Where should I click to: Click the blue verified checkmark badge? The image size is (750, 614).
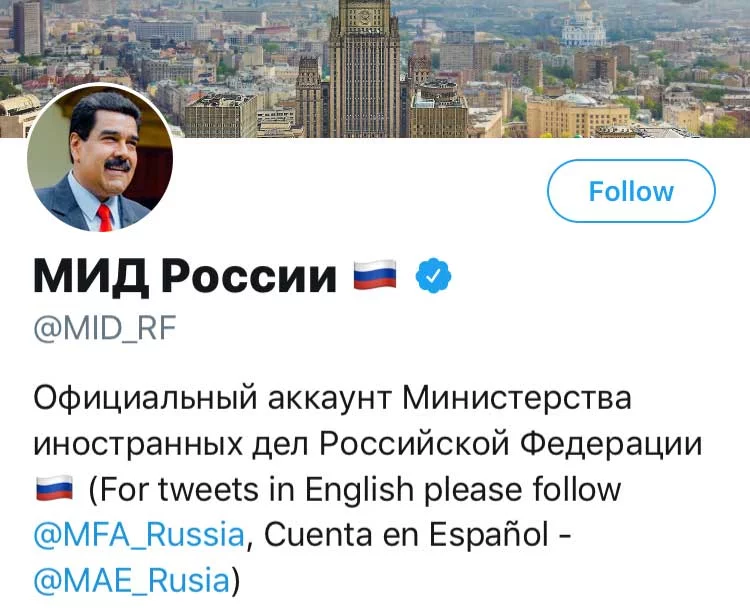click(x=433, y=275)
